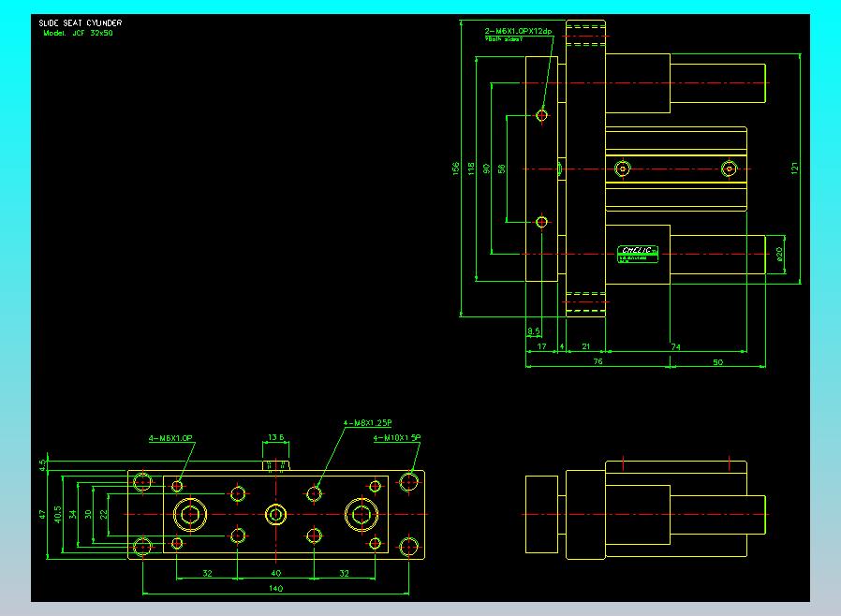Click the 121 height dimension text
This screenshot has height=616, width=841.
point(794,169)
